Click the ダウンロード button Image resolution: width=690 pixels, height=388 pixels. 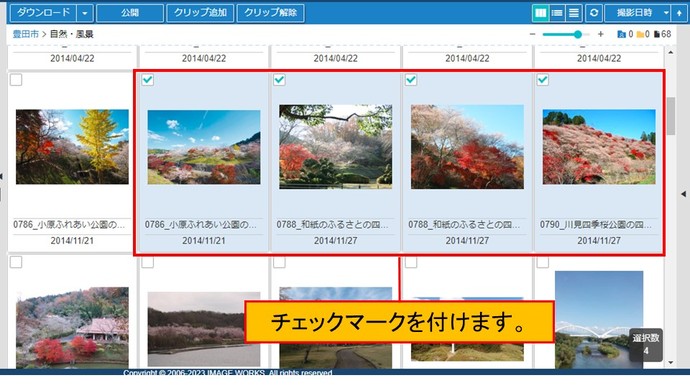pos(43,13)
